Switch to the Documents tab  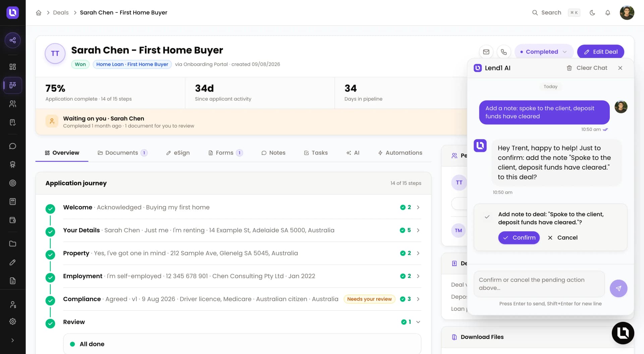pyautogui.click(x=122, y=153)
